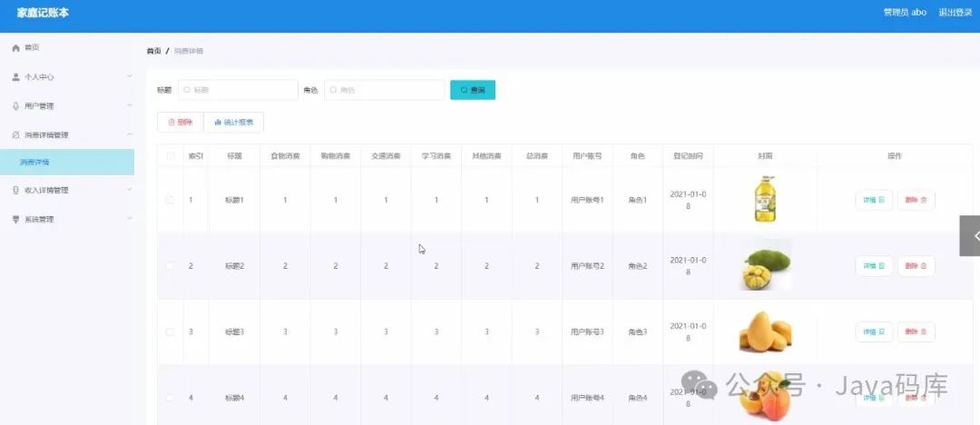Expand the 个人中心 menu chevron
This screenshot has height=425, width=980.
click(130, 76)
